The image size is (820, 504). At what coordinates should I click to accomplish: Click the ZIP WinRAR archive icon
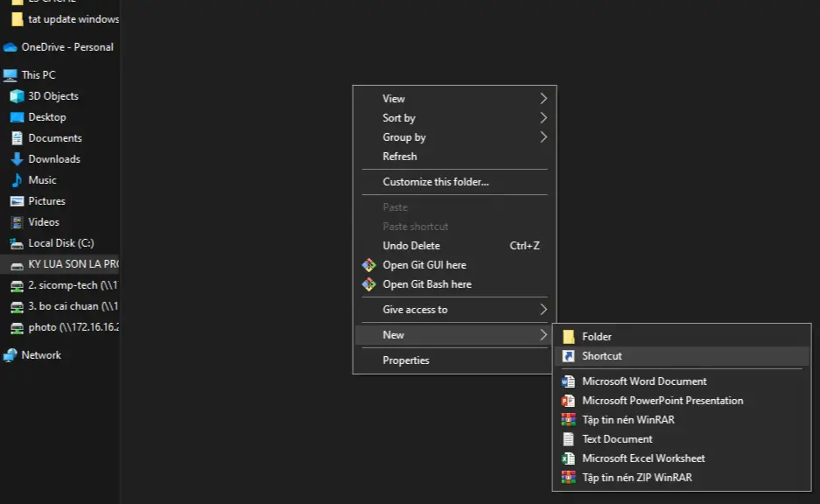(569, 478)
